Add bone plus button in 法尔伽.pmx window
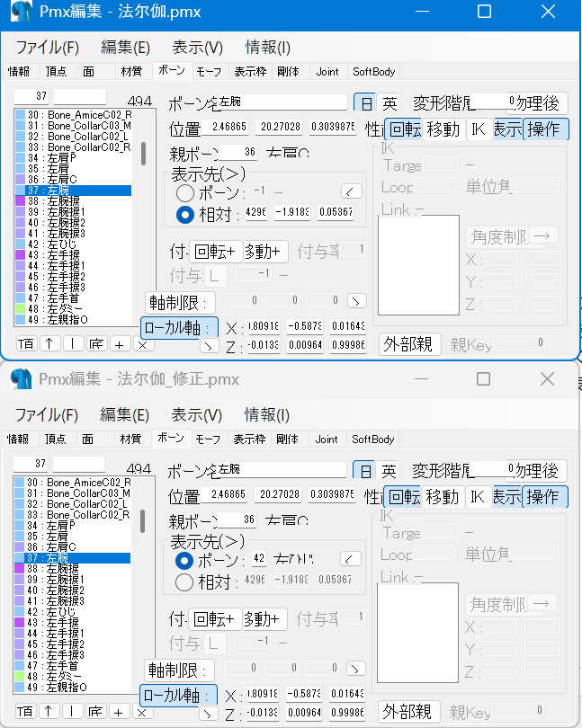The width and height of the screenshot is (582, 728). tap(120, 344)
